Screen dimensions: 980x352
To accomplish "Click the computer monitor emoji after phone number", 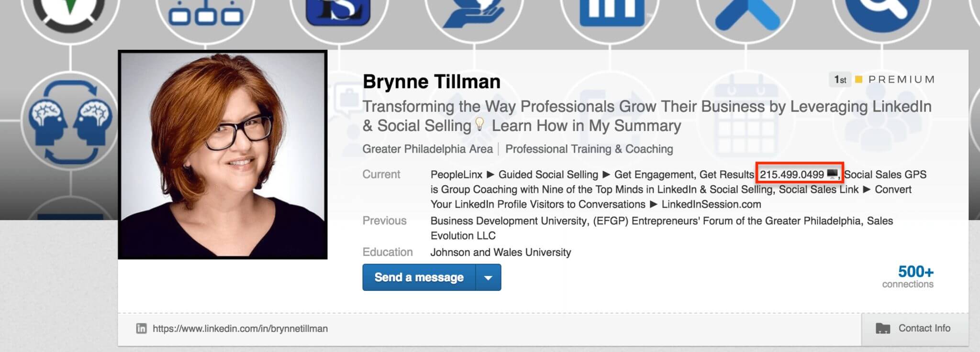I will coord(832,174).
